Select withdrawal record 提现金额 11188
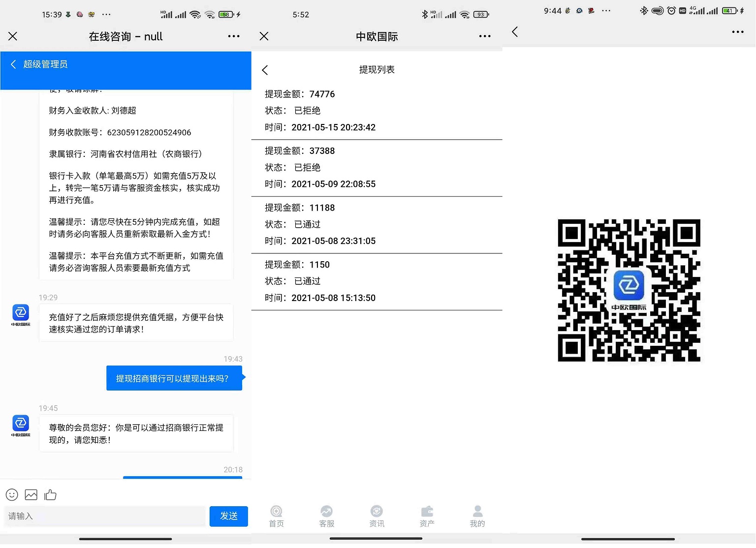The height and width of the screenshot is (548, 756). (x=377, y=225)
